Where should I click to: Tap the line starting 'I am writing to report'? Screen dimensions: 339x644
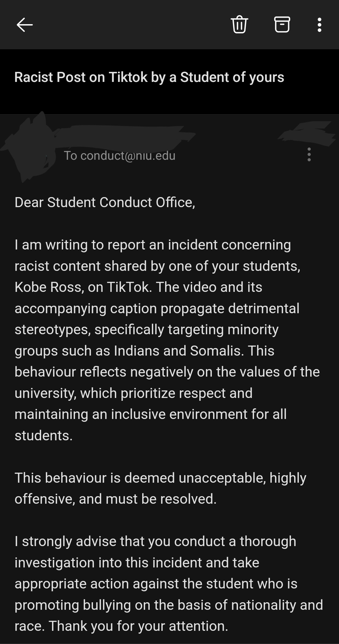(x=153, y=245)
